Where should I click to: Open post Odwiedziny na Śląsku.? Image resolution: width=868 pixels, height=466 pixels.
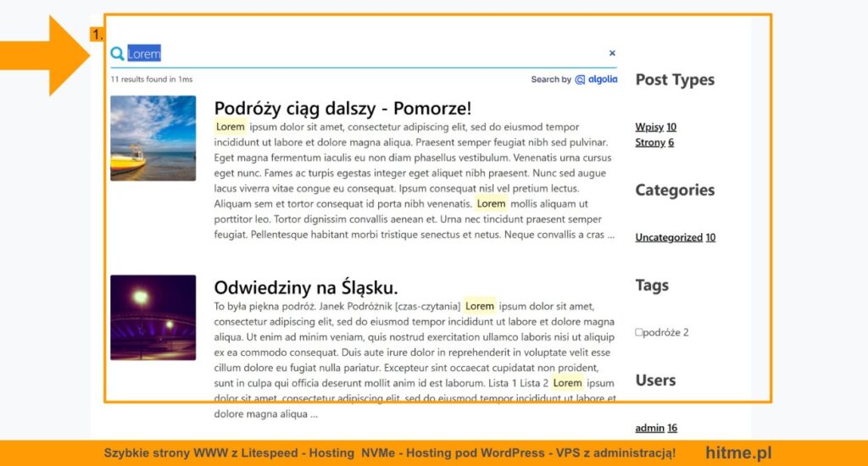tap(305, 287)
